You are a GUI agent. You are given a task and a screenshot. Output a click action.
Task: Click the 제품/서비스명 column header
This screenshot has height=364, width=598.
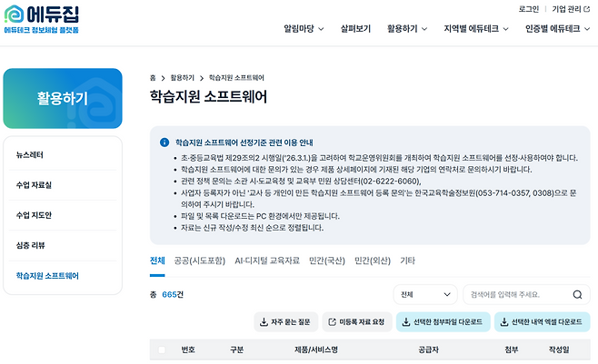pos(316,349)
